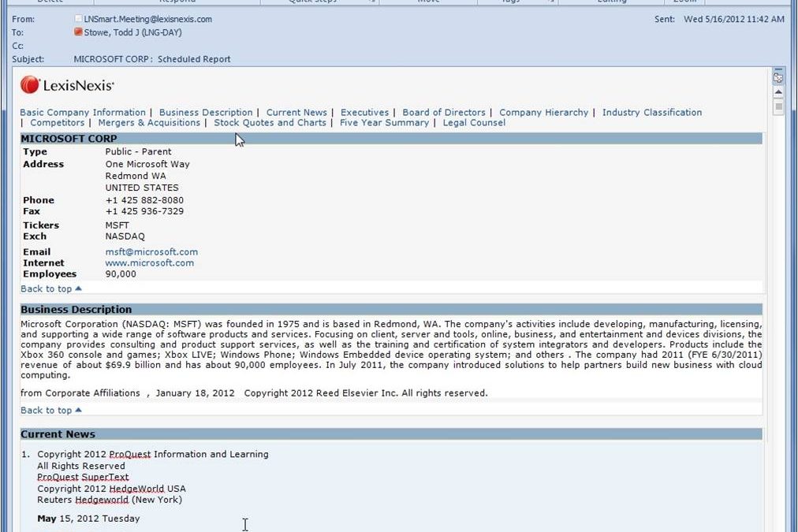Image resolution: width=798 pixels, height=532 pixels.
Task: Click the date May 15, 2012 Tuesday
Action: tap(88, 519)
